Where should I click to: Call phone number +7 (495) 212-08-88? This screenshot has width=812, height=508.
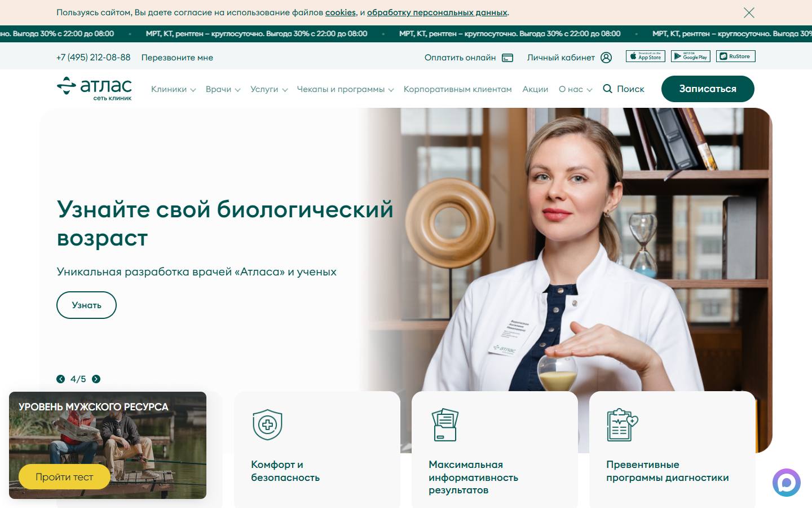pos(93,57)
